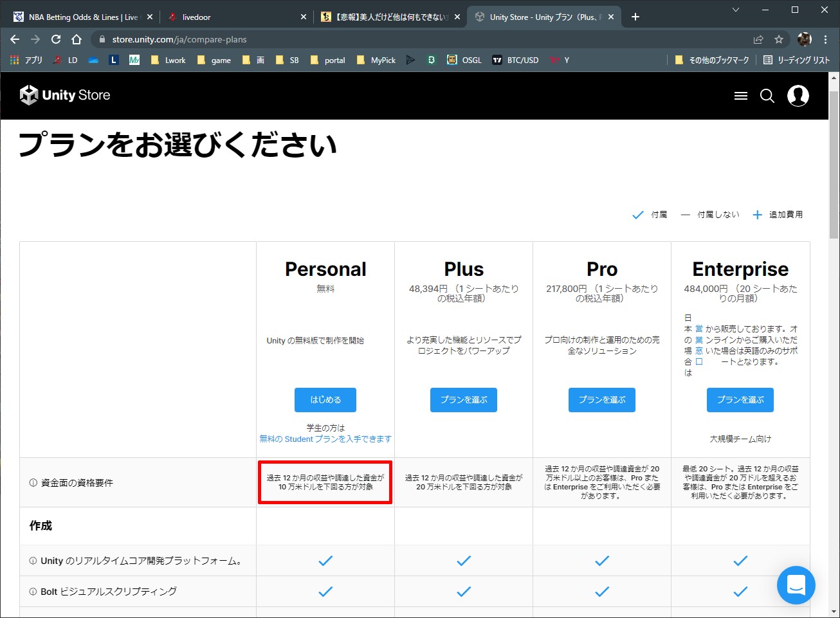Open the アプリ apps shortcut
The height and width of the screenshot is (618, 840).
pyautogui.click(x=26, y=60)
